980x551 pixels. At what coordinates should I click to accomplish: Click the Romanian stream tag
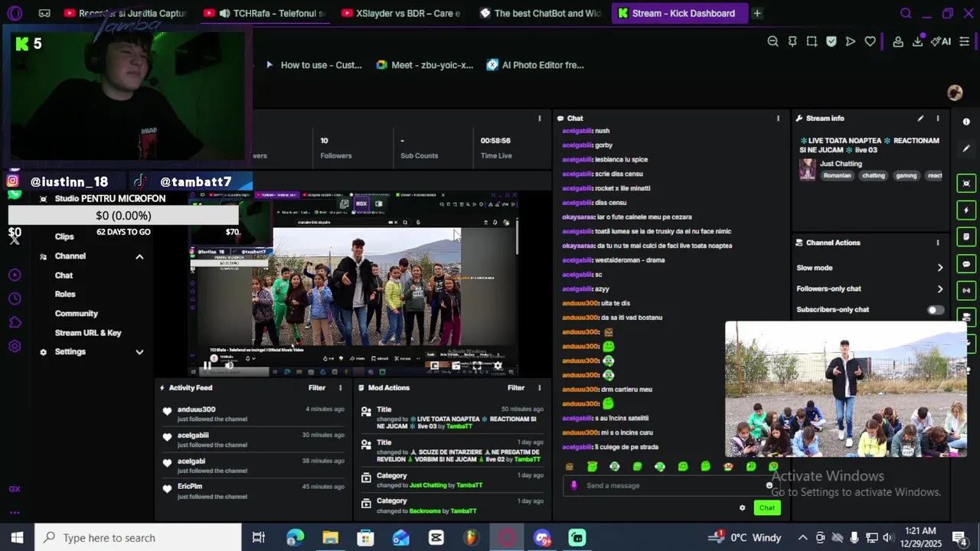(x=837, y=176)
